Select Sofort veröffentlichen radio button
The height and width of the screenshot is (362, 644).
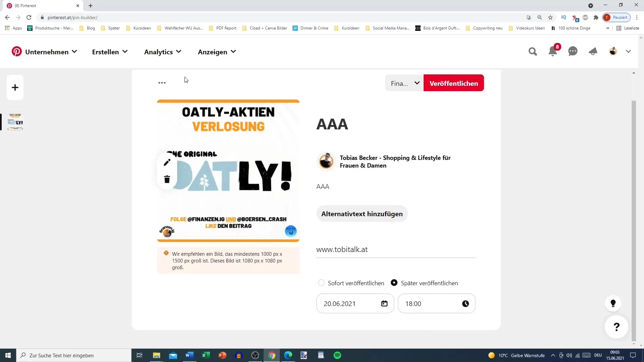tap(322, 283)
